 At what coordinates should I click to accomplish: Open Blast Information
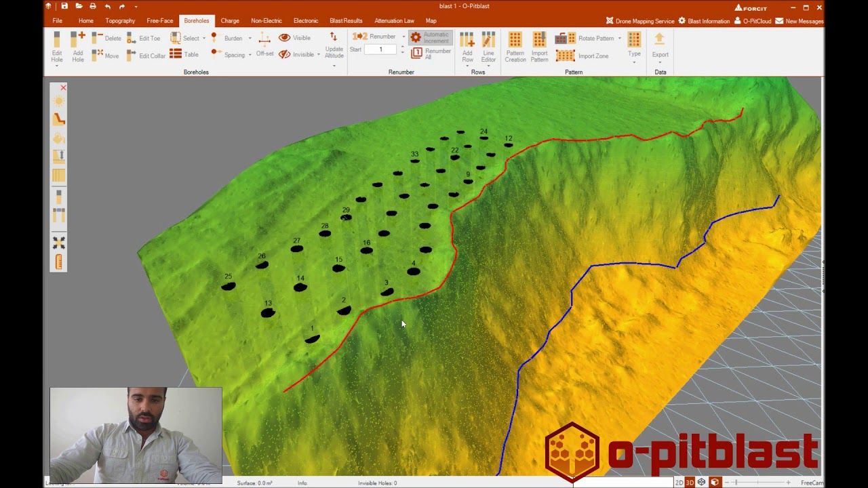click(704, 21)
